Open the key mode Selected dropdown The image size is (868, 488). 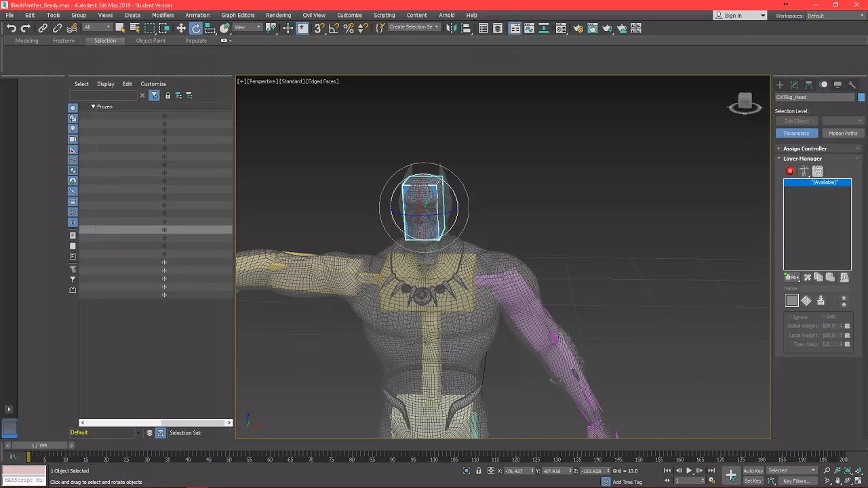[792, 470]
